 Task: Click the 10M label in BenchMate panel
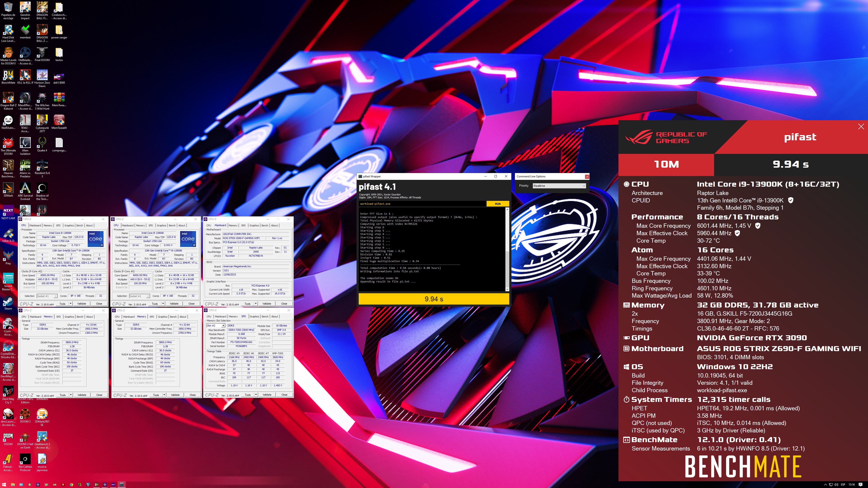tap(666, 164)
